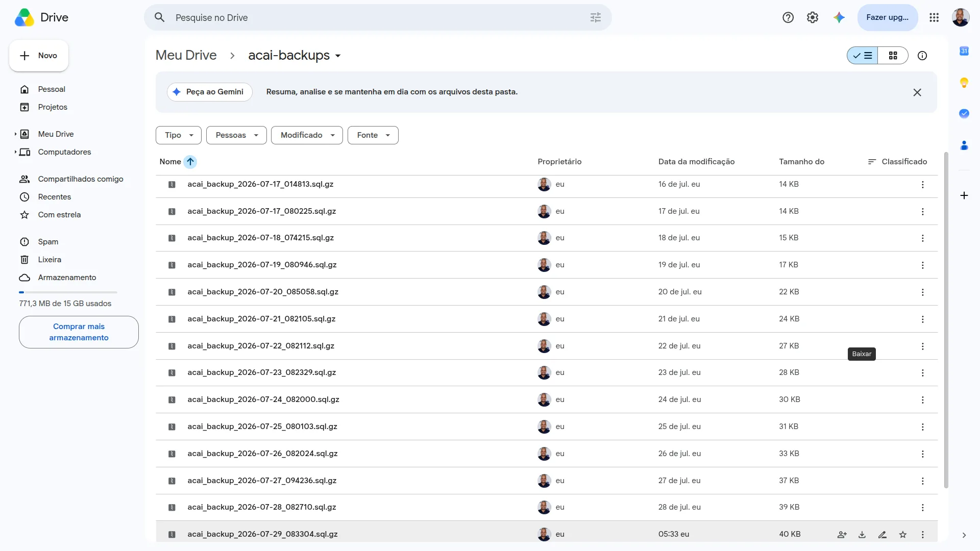Reverse sort direction arrow next to Nome

190,162
